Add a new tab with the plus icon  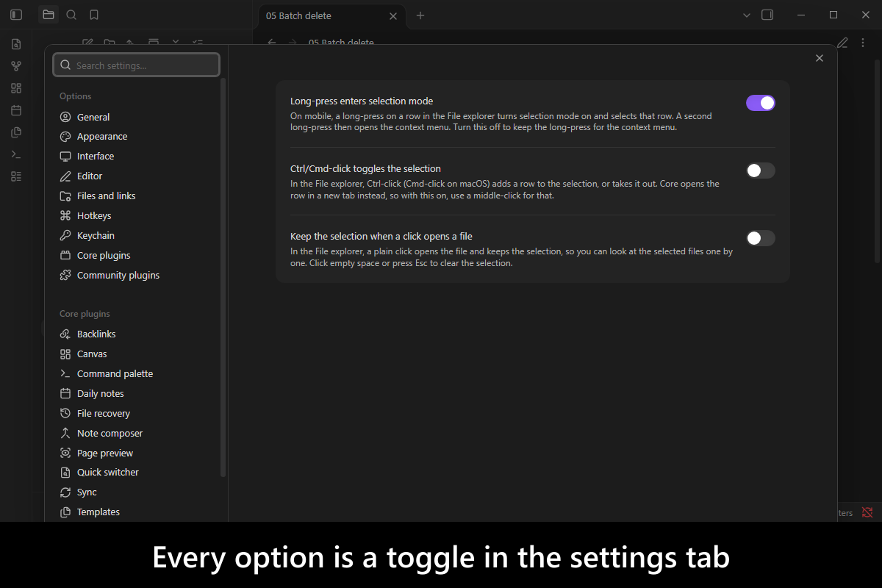tap(420, 15)
